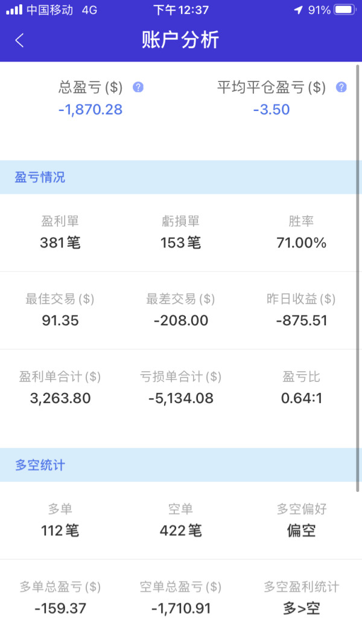Viewport: 362px width, 644px height.
Task: Tap the 账户分析 page title
Action: [x=180, y=40]
